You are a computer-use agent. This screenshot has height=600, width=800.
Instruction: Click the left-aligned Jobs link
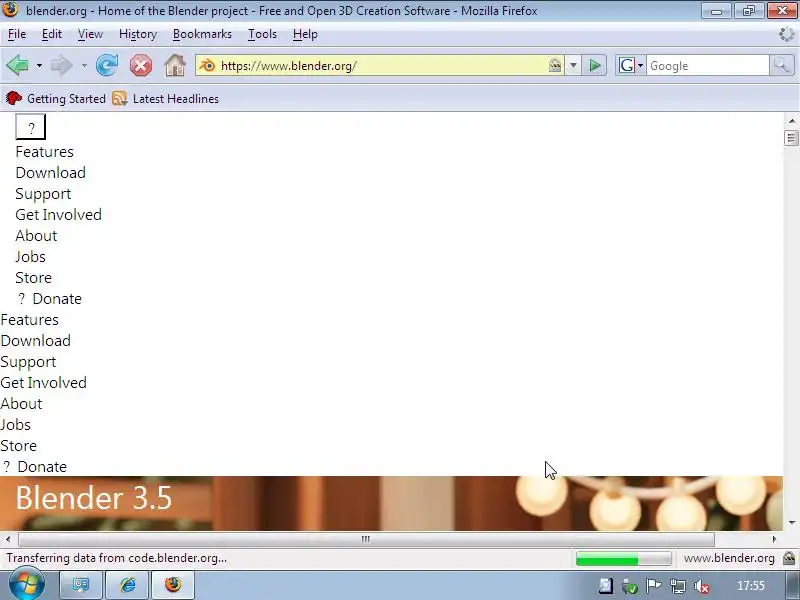(15, 424)
